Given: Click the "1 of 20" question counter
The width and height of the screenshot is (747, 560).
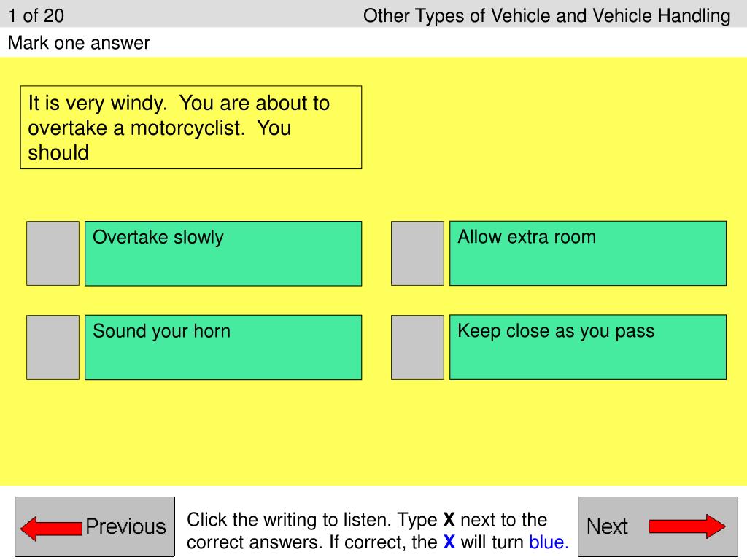Looking at the screenshot, I should click(x=36, y=15).
